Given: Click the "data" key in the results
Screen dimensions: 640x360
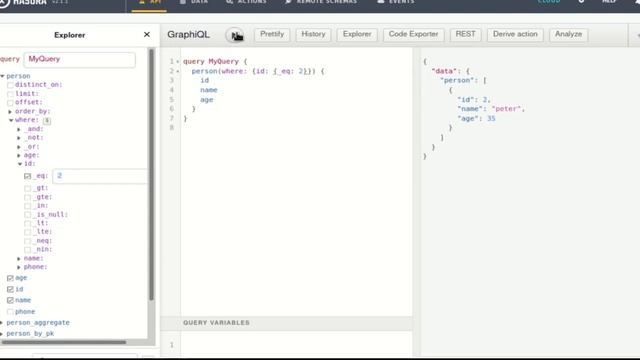Looking at the screenshot, I should (444, 71).
